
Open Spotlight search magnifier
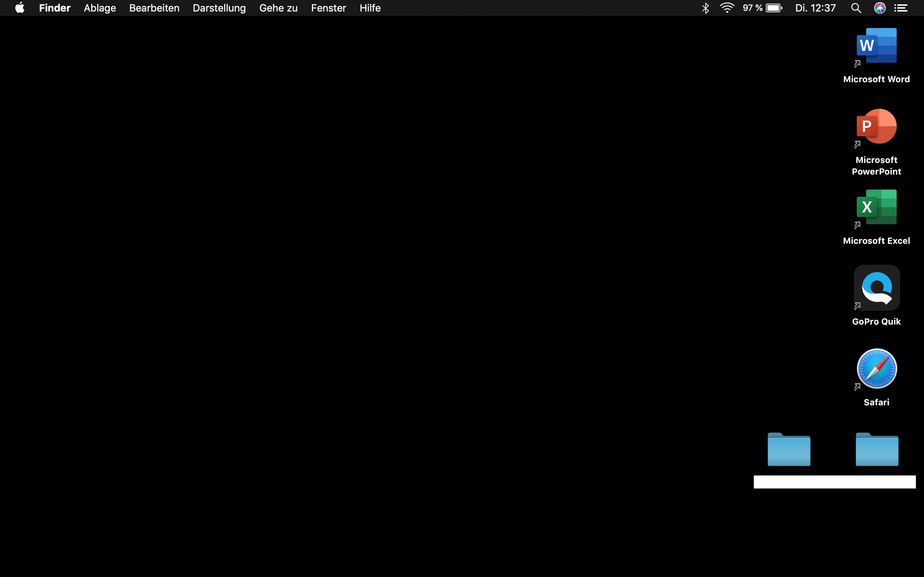click(856, 8)
